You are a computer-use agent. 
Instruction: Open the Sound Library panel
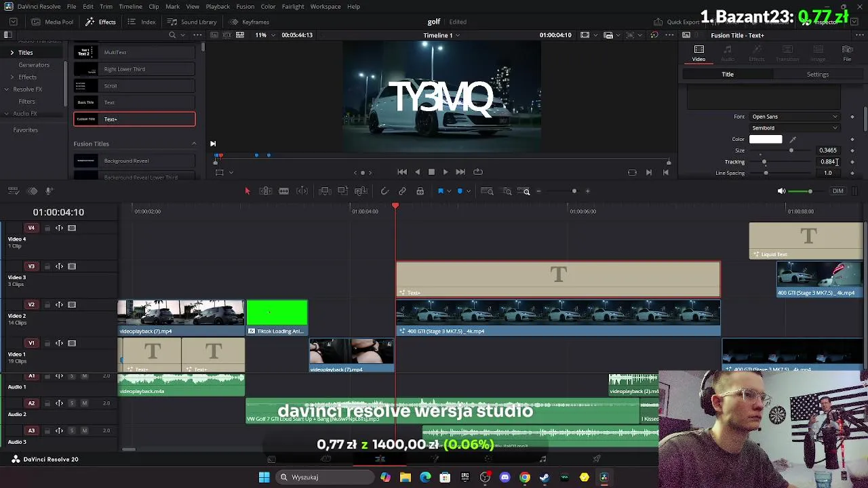193,22
